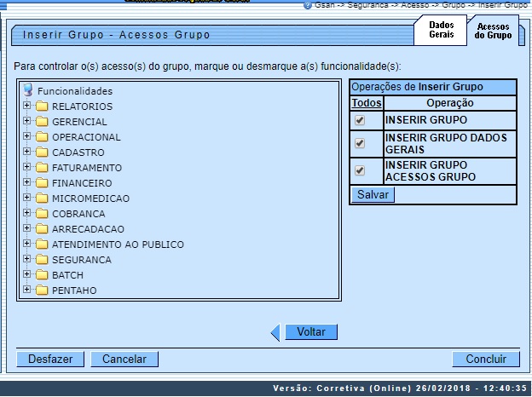
Task: Click the 'Operações de Inserir Grupo' title
Action: (x=417, y=87)
